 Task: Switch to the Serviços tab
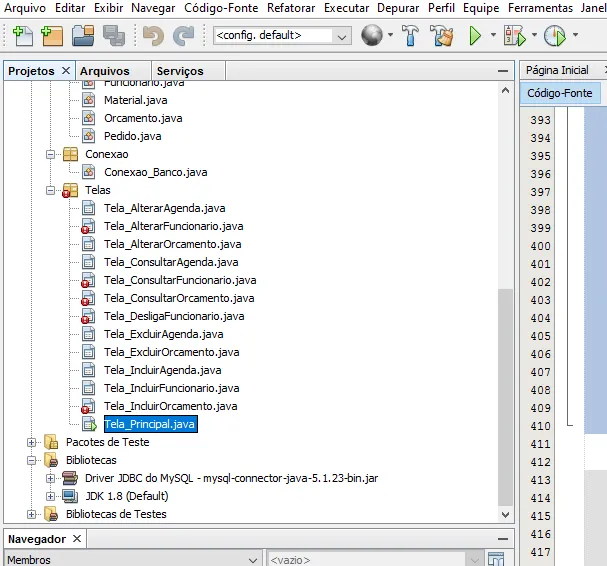coord(180,71)
